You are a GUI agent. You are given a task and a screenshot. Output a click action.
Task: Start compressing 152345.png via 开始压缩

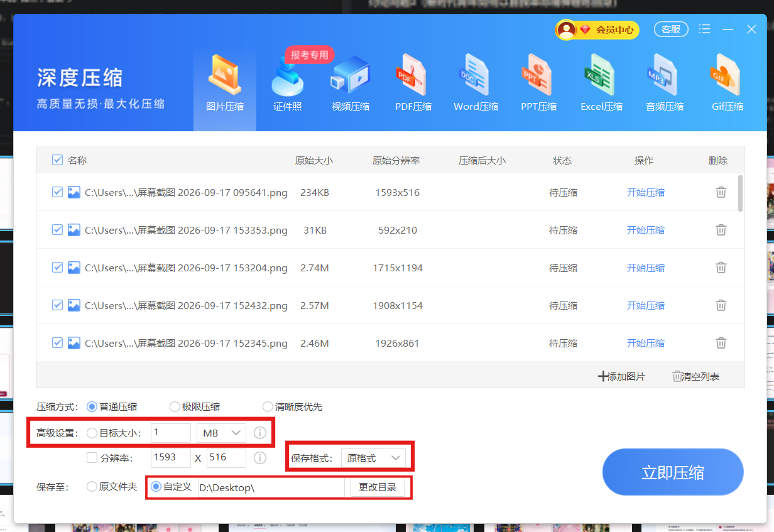click(x=645, y=344)
